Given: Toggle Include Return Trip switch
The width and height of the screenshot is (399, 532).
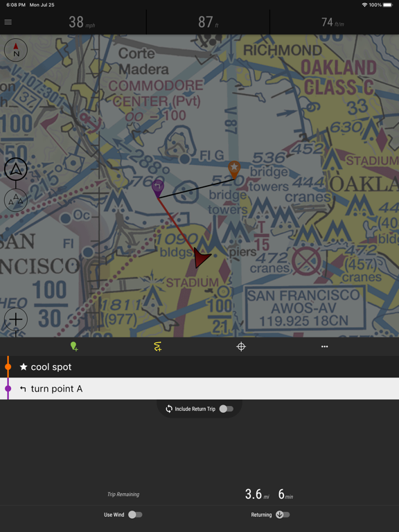Looking at the screenshot, I should [x=227, y=409].
